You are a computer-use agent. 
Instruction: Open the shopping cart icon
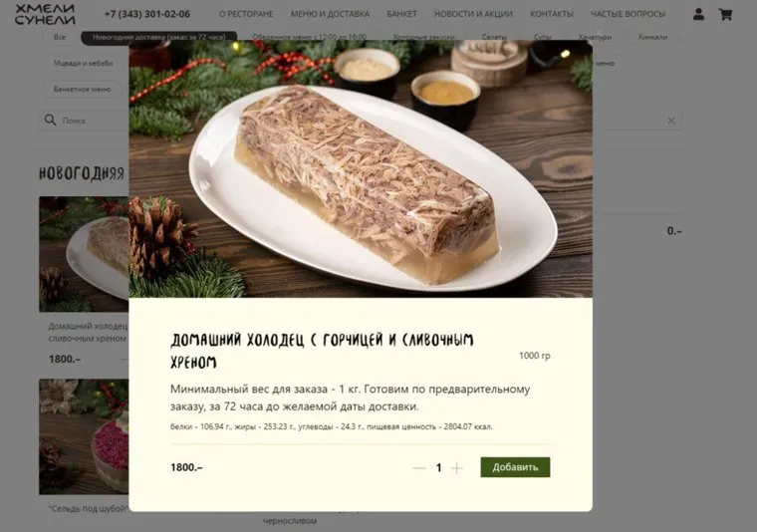coord(725,14)
